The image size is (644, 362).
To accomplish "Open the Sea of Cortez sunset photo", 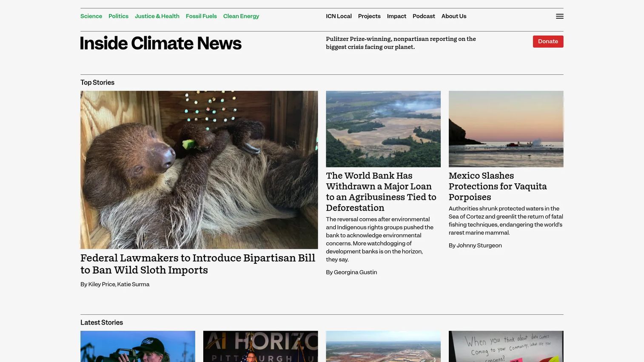I will click(x=506, y=129).
